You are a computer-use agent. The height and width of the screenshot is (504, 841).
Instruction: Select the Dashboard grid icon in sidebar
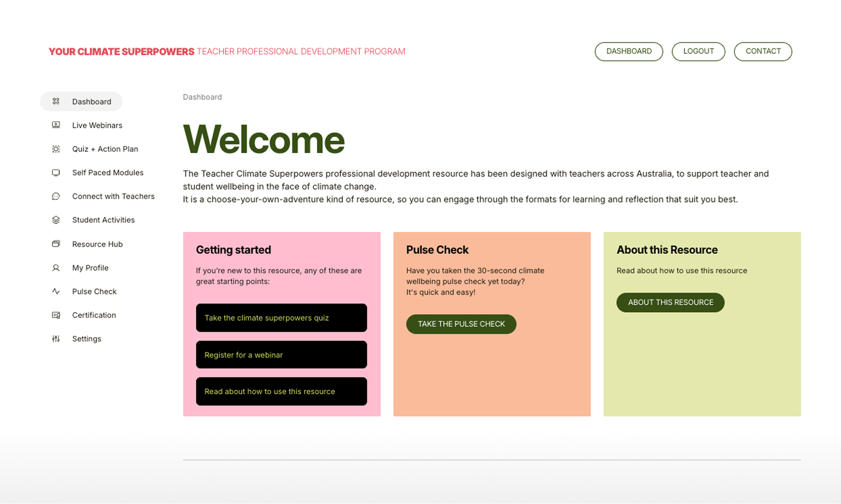coord(55,101)
